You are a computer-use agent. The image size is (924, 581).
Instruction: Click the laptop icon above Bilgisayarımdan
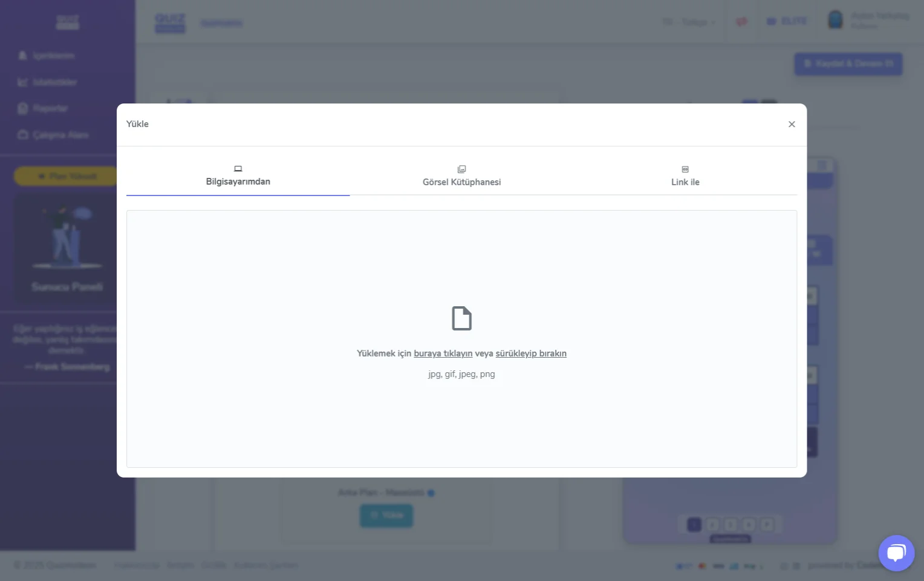[238, 169]
